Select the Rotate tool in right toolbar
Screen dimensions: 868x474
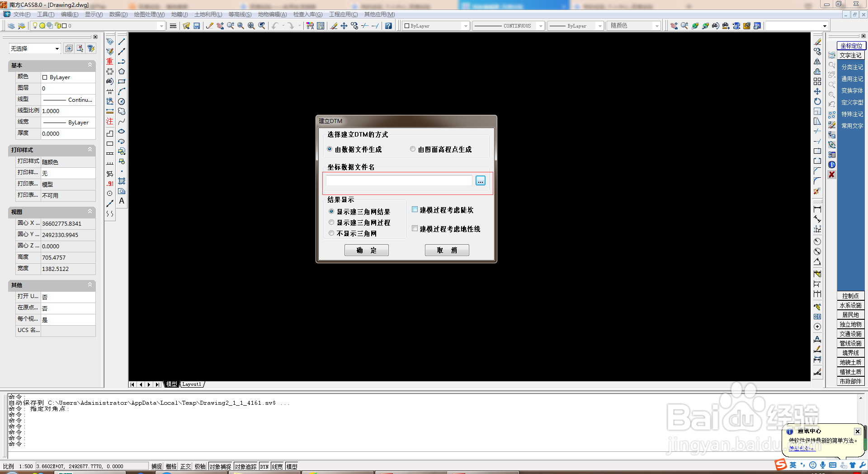click(x=817, y=101)
